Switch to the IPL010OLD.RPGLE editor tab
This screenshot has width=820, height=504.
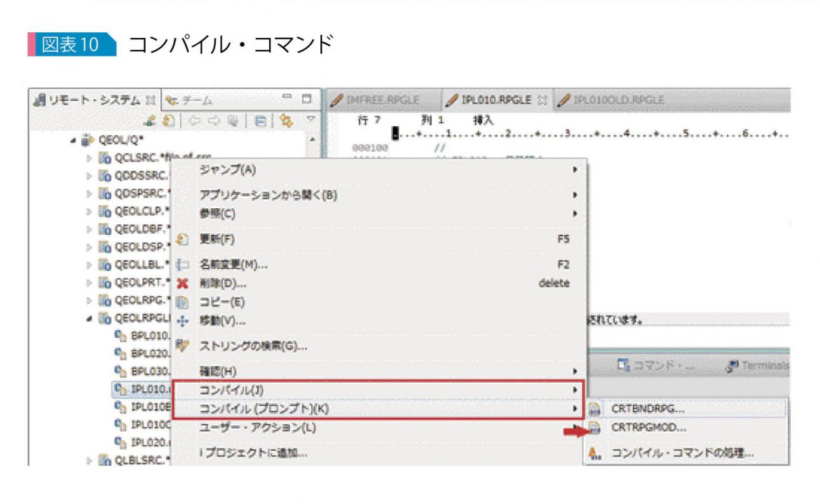[617, 100]
